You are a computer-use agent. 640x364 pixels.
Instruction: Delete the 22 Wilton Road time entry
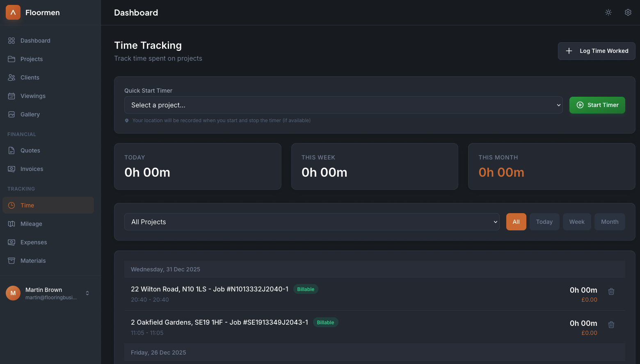click(611, 291)
